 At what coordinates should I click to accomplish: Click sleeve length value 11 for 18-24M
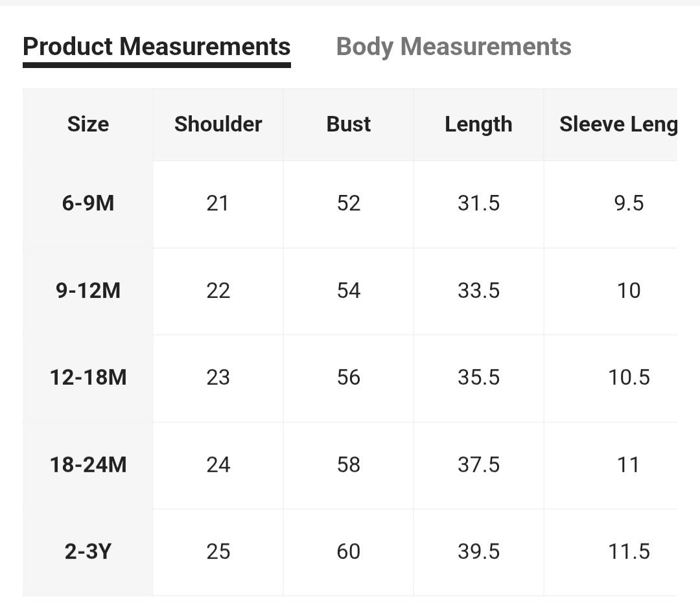pyautogui.click(x=629, y=464)
